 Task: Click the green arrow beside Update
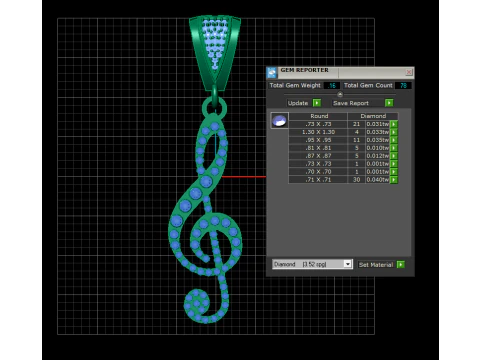[x=317, y=103]
